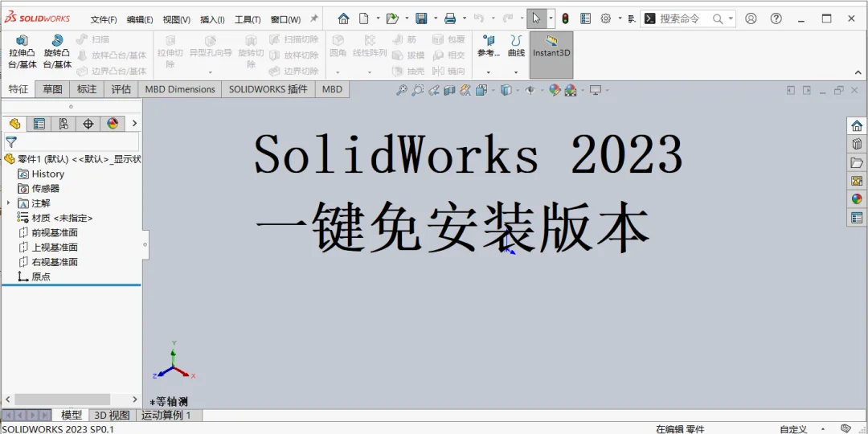The width and height of the screenshot is (868, 434).
Task: Click the Save floppy-disk icon
Action: (x=421, y=18)
